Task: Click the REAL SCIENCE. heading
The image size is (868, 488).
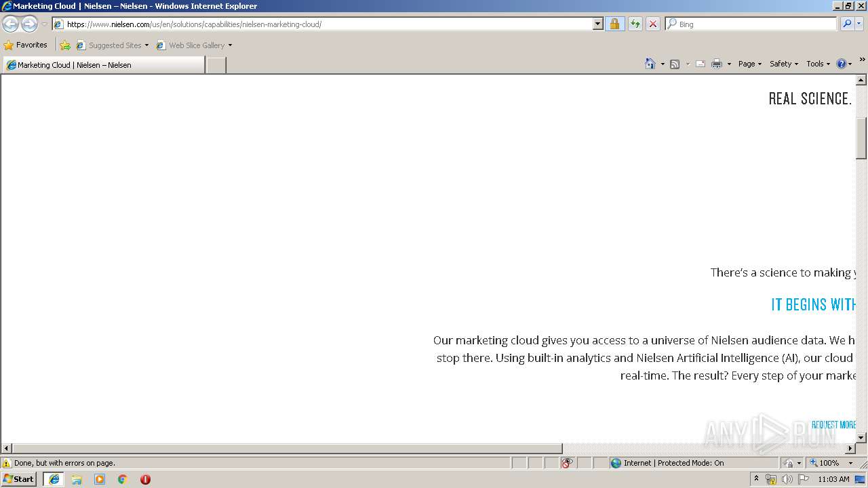Action: 810,98
